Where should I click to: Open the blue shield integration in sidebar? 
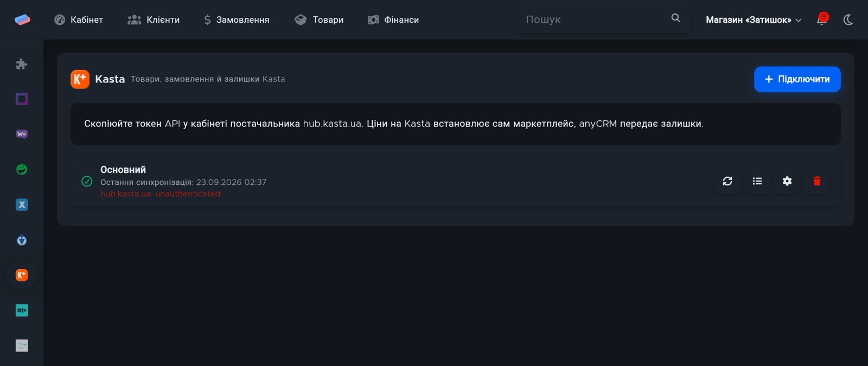point(22,240)
